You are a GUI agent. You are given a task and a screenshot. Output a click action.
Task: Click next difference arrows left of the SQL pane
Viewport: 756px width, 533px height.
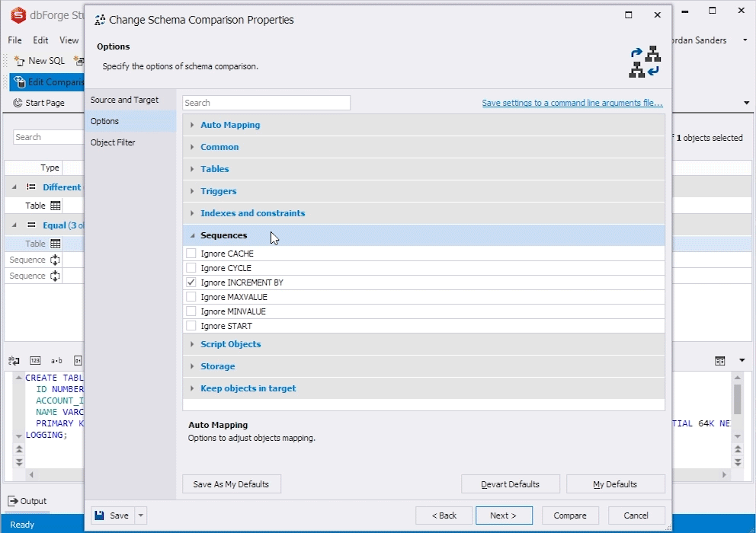(19, 462)
